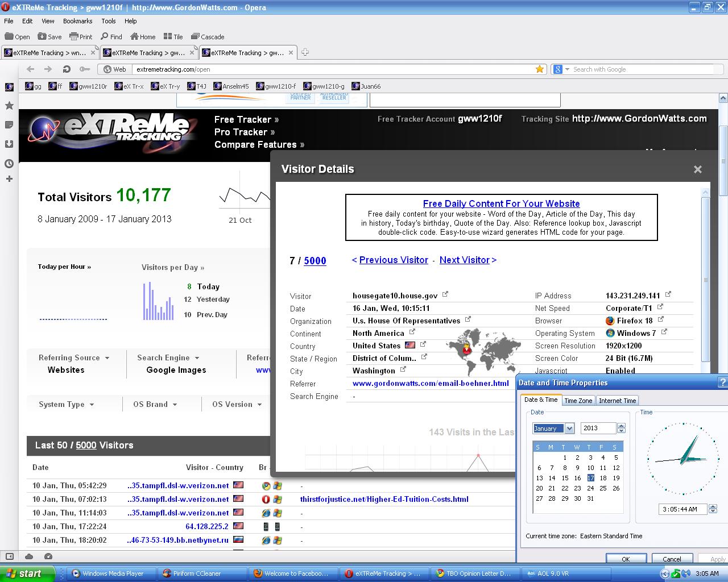
Task: Expand the System Type dropdown
Action: (92, 405)
